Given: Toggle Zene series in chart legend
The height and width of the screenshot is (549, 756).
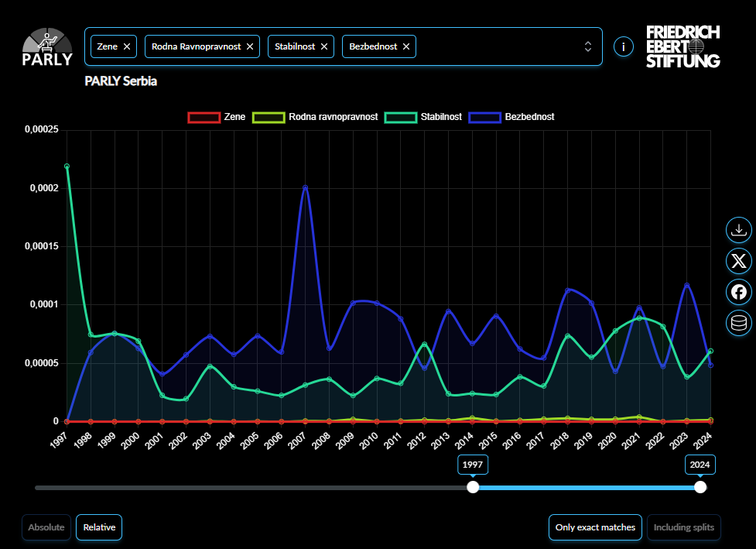Looking at the screenshot, I should click(x=217, y=117).
